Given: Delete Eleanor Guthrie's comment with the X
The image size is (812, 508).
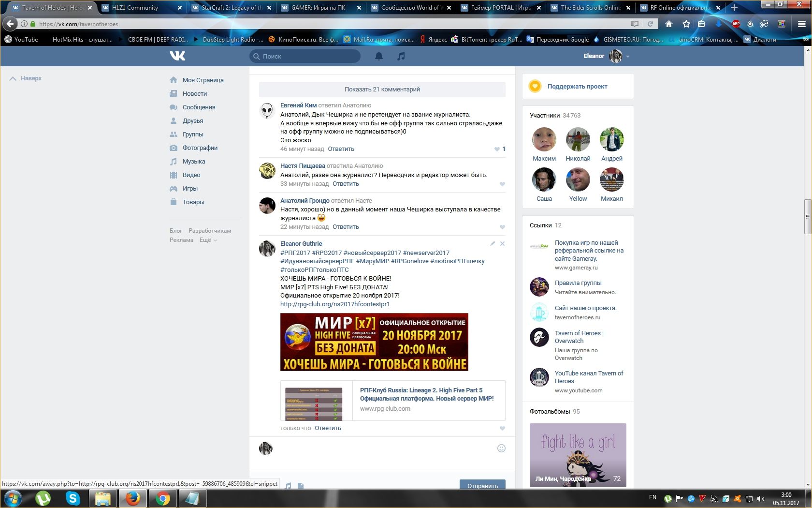Looking at the screenshot, I should pyautogui.click(x=502, y=244).
